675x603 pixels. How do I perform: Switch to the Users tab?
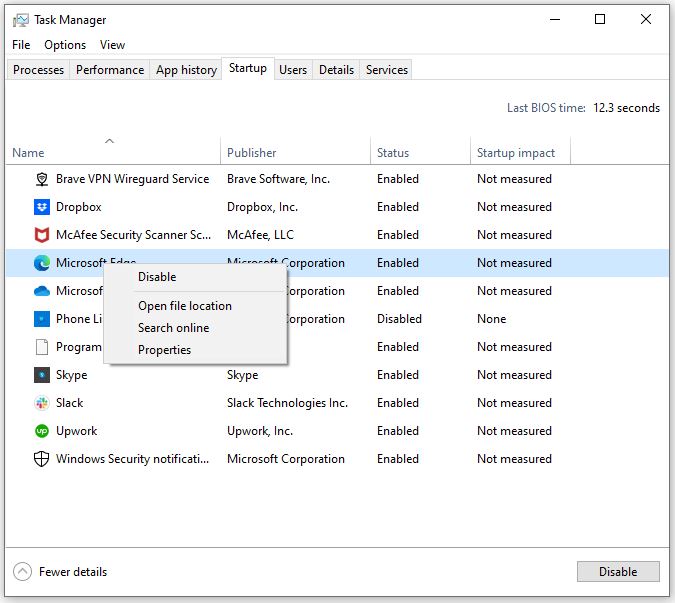(293, 70)
